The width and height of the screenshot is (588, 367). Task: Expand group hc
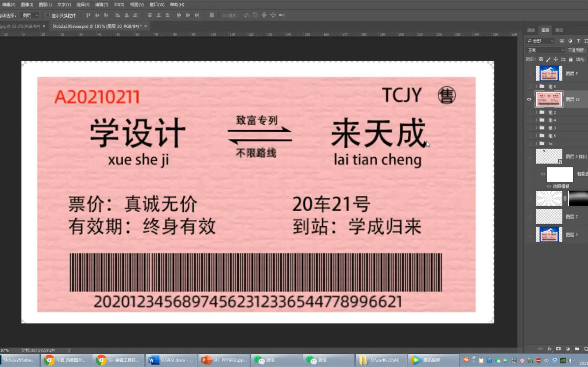[x=536, y=144]
